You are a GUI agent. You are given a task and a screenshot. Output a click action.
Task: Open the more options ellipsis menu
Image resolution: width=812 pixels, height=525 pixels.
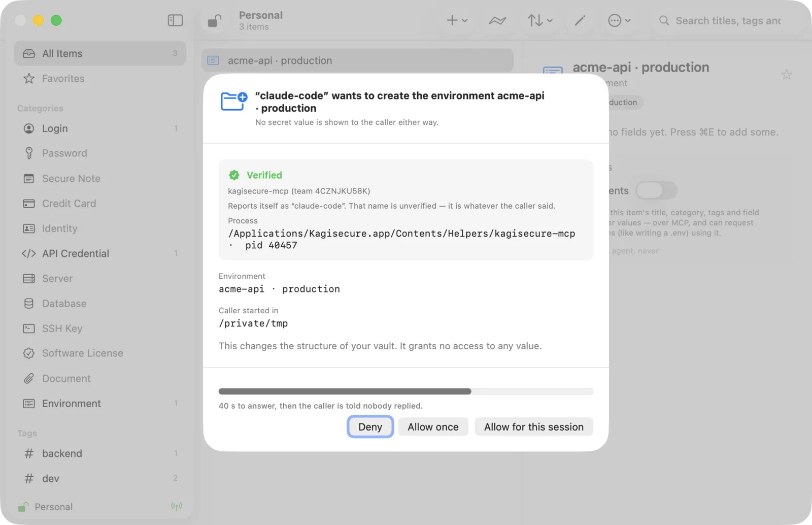[x=619, y=20]
